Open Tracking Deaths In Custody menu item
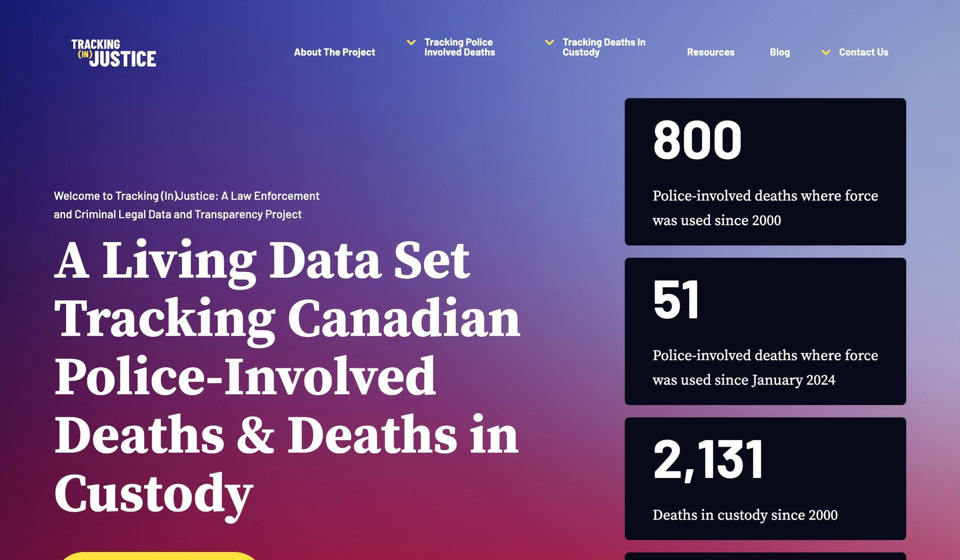Image resolution: width=960 pixels, height=560 pixels. click(603, 47)
